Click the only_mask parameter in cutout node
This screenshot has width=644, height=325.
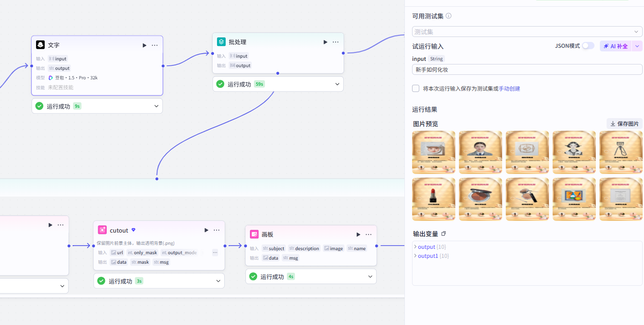pos(143,252)
